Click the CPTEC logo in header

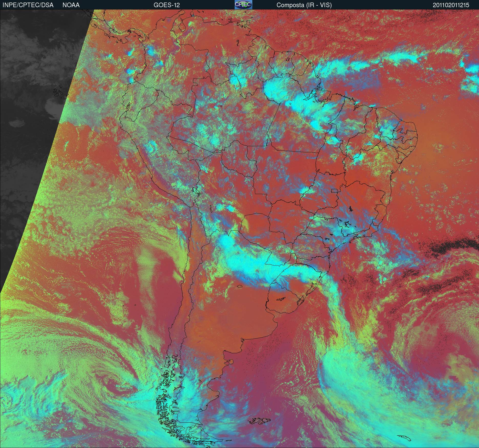coord(243,5)
